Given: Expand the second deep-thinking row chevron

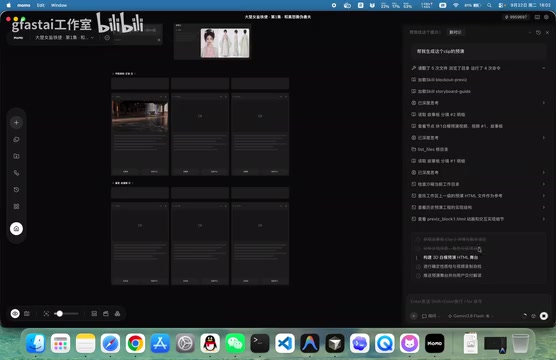Looking at the screenshot, I should click(544, 138).
